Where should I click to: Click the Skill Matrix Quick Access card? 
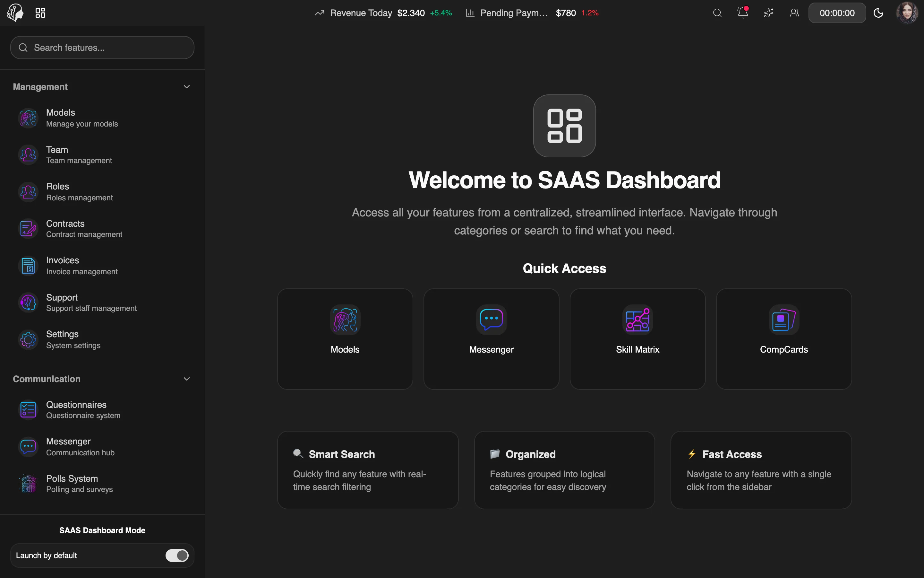click(637, 339)
